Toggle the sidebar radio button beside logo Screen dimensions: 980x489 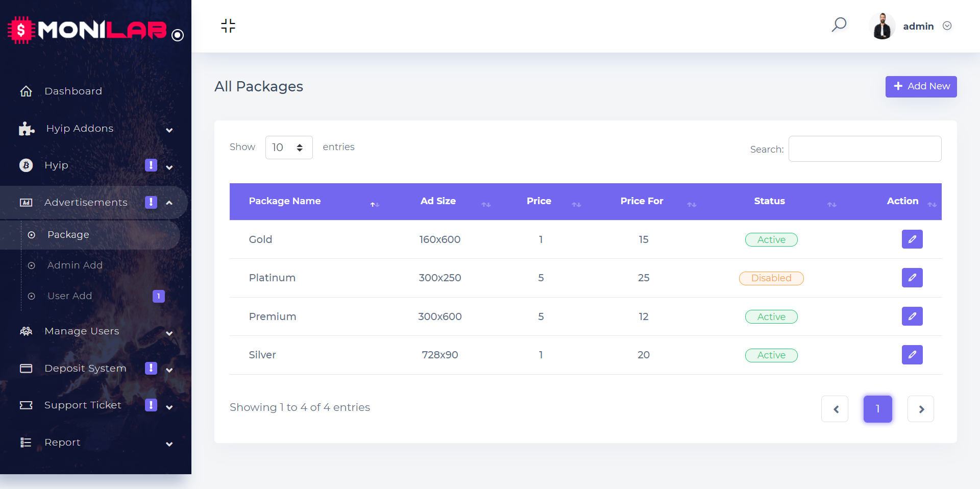[178, 35]
